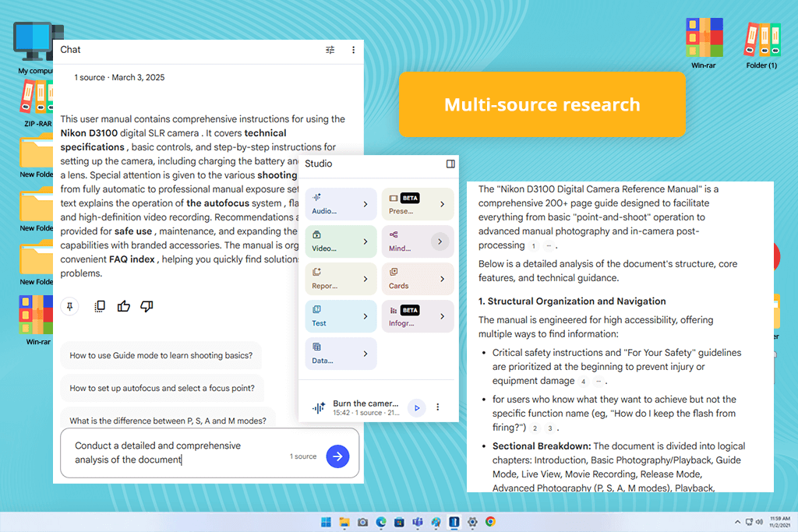The image size is (798, 532).
Task: Play the Burn the camera audio overview
Action: 417,407
